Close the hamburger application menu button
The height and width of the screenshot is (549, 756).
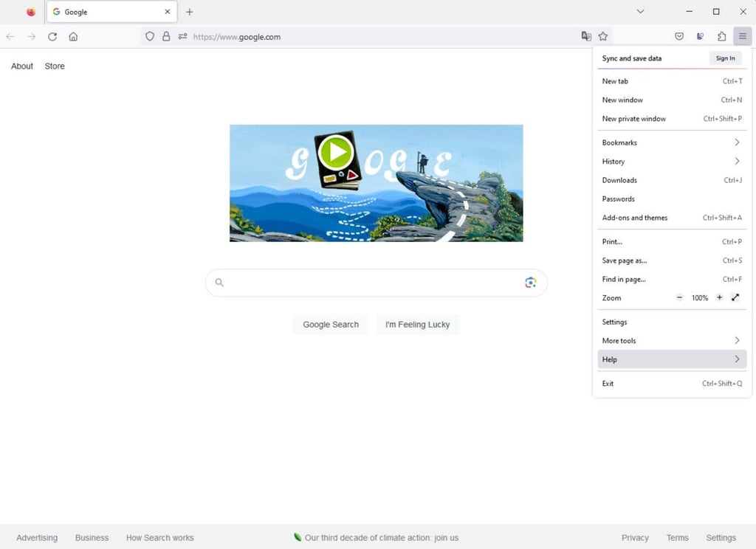tap(743, 36)
